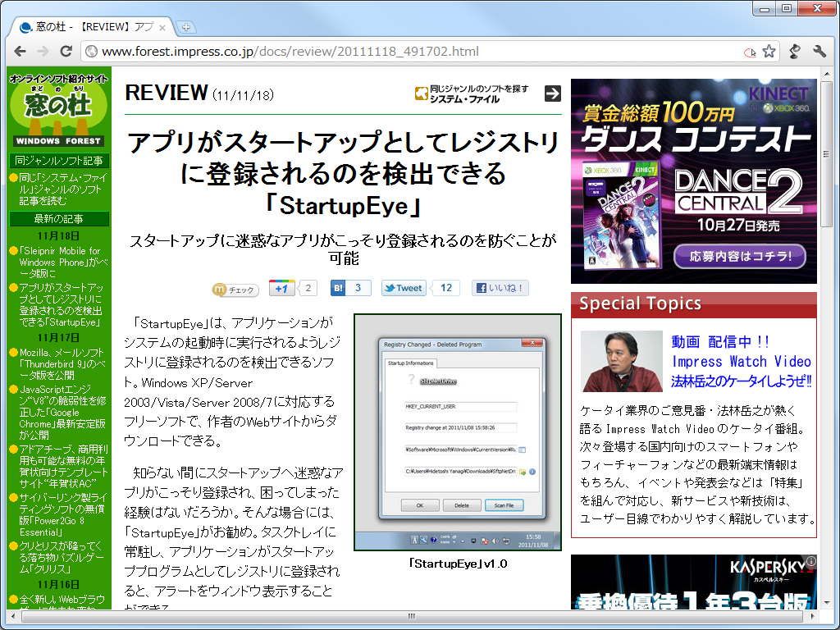This screenshot has height=630, width=840.
Task: Open JavaScriptエンジン V8 Google Chrome article
Action: pyautogui.click(x=62, y=412)
